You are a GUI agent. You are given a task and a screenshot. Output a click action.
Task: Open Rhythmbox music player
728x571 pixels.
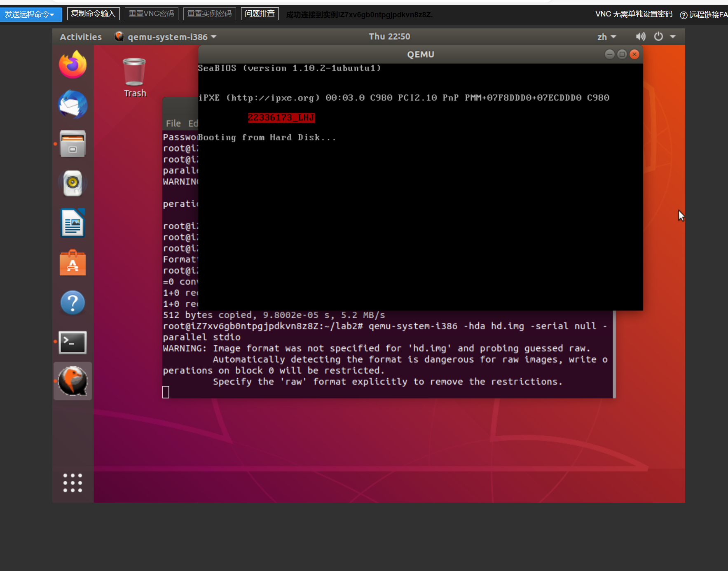[x=73, y=183]
